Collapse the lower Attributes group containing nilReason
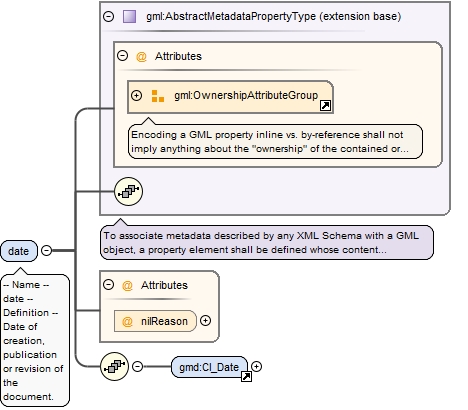468x410 pixels. coord(108,285)
